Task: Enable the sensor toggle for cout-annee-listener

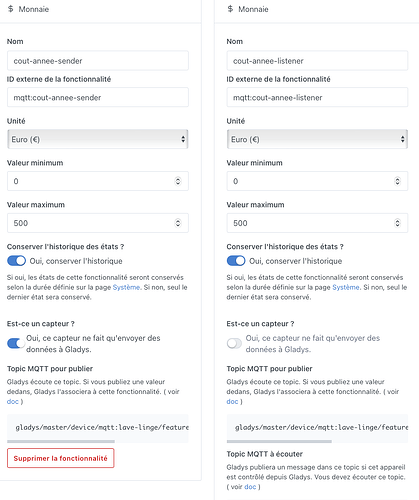Action: tap(234, 343)
